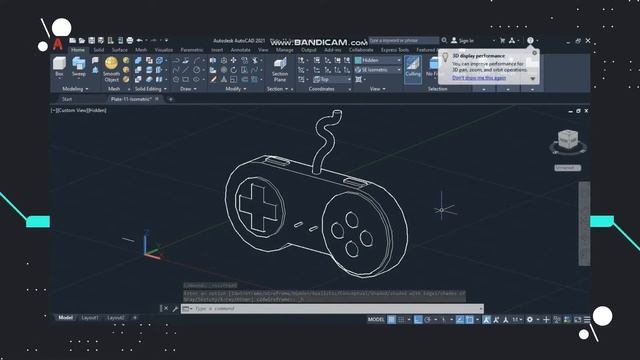Click Sign In in the title bar
The width and height of the screenshot is (640, 360).
click(466, 40)
